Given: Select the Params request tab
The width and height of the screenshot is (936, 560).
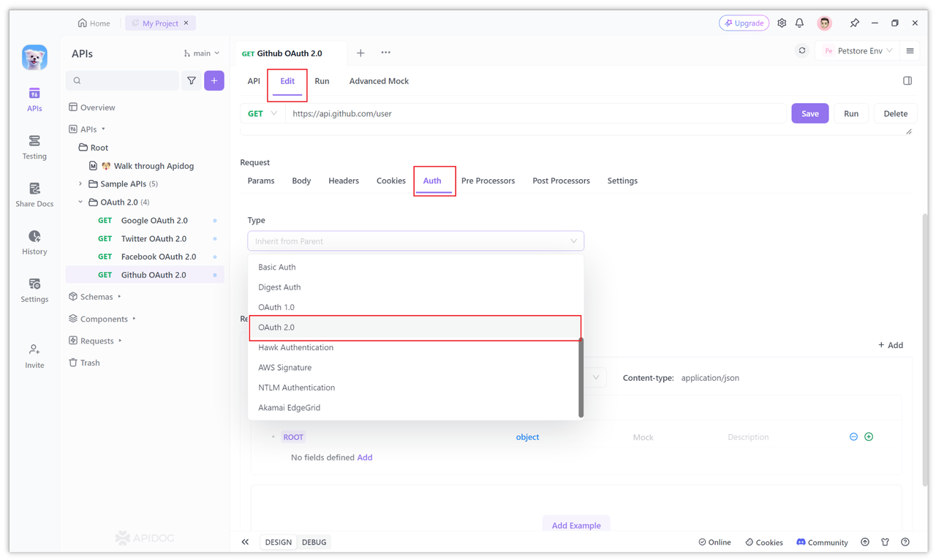Looking at the screenshot, I should click(261, 181).
